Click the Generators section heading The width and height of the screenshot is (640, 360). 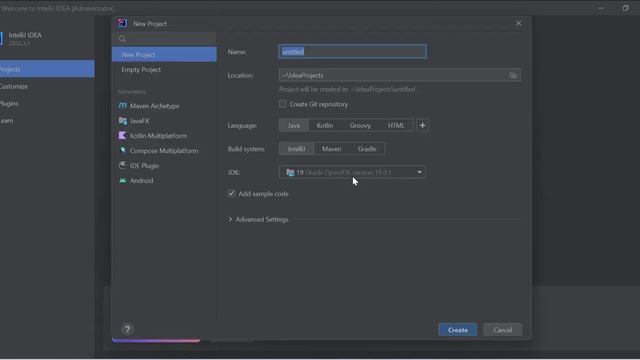tap(132, 92)
